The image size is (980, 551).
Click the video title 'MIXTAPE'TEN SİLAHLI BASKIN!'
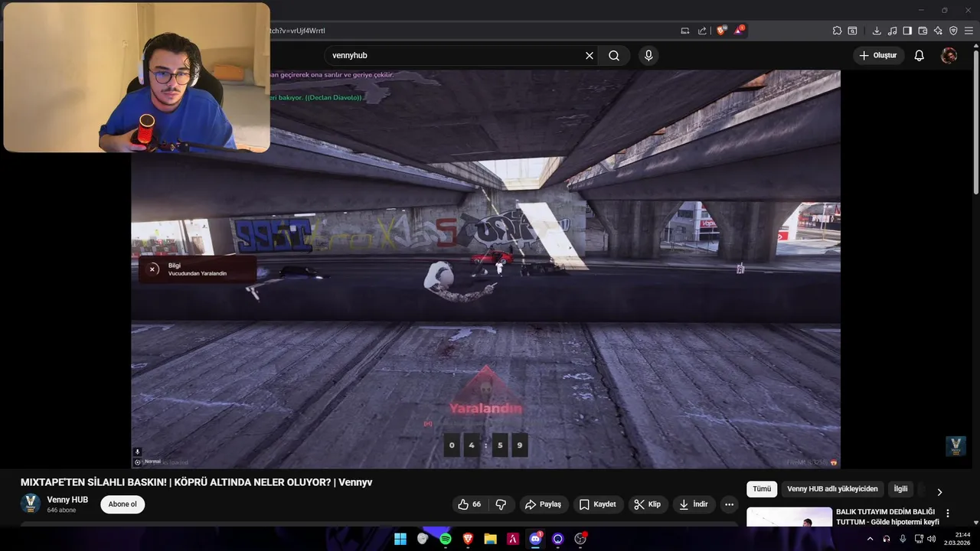click(x=196, y=483)
